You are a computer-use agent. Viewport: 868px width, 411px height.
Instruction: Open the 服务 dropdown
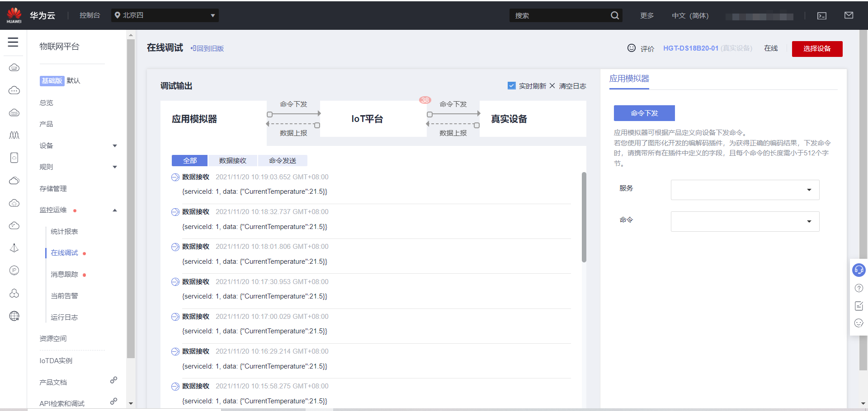pyautogui.click(x=745, y=190)
